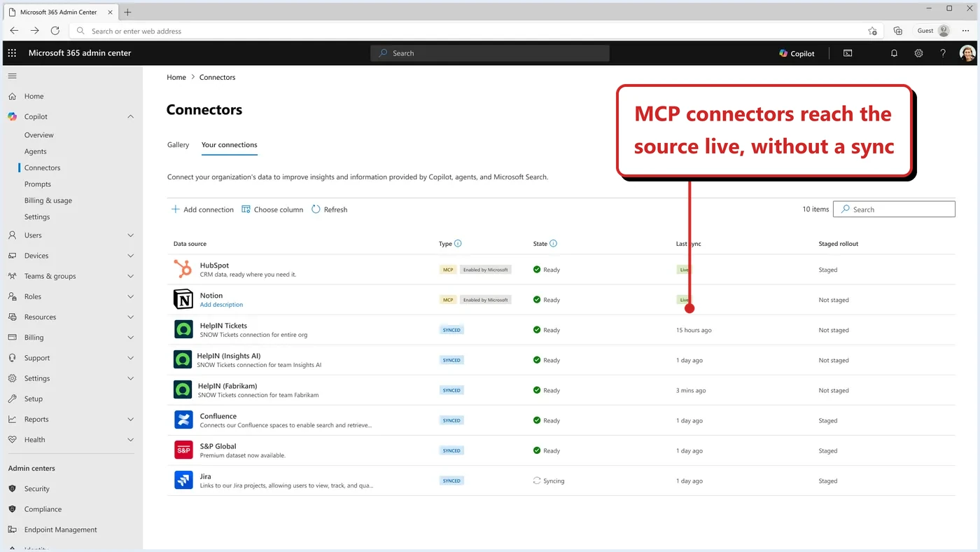Click the Jira connector logo

click(183, 480)
